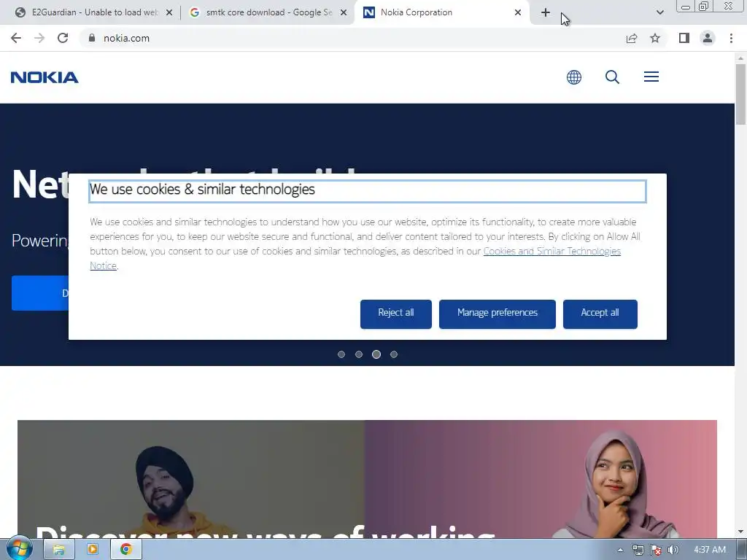The image size is (747, 560).
Task: Go back with the browser back arrow
Action: (16, 38)
